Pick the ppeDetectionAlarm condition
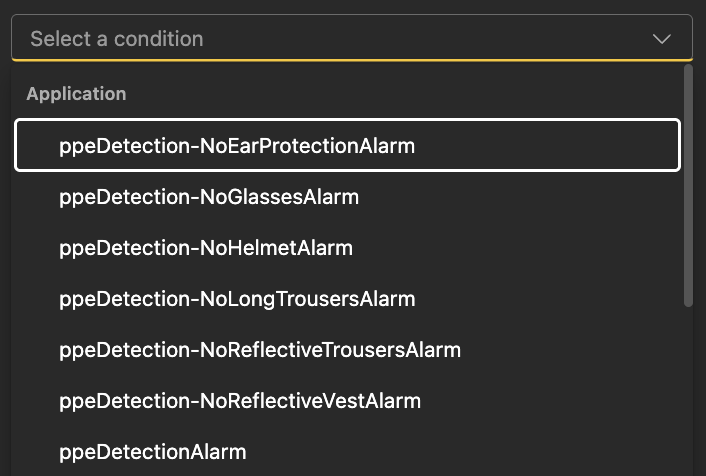 (x=153, y=452)
